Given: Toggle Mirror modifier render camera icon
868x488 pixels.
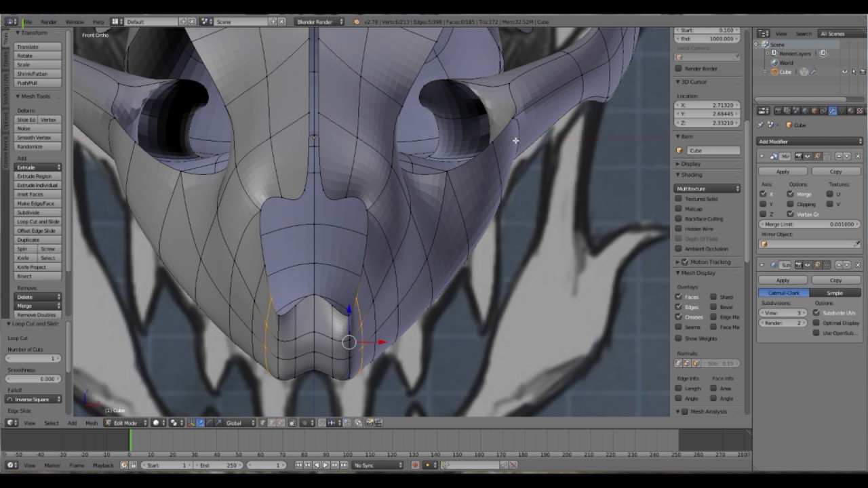Looking at the screenshot, I should tap(799, 156).
